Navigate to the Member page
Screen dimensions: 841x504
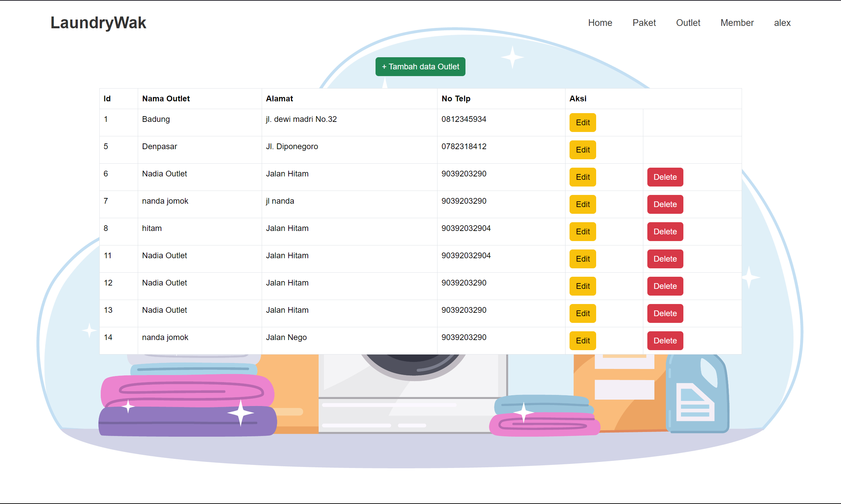click(x=737, y=23)
